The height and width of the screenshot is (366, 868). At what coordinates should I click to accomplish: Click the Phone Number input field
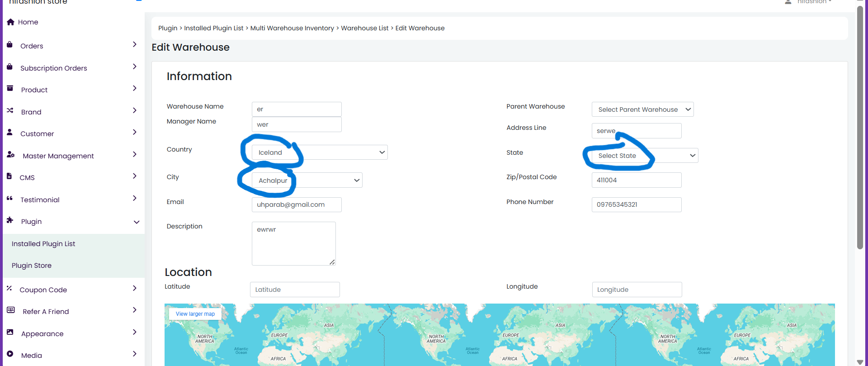point(637,204)
